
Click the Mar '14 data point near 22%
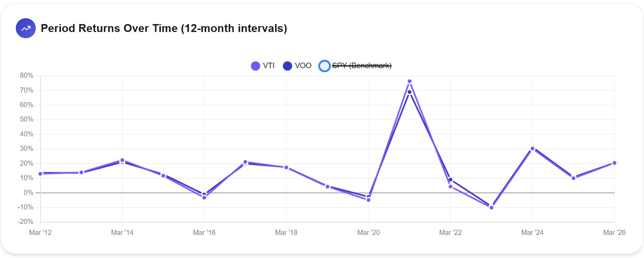point(122,160)
